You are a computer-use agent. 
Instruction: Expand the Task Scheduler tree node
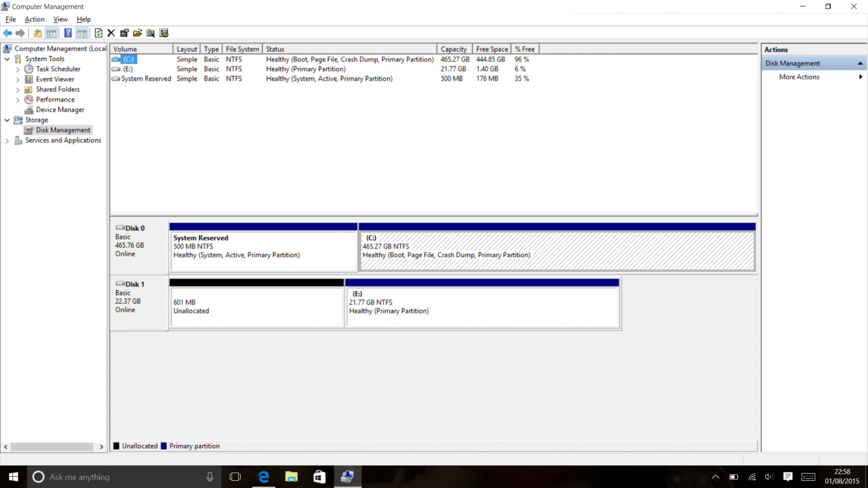pyautogui.click(x=18, y=68)
